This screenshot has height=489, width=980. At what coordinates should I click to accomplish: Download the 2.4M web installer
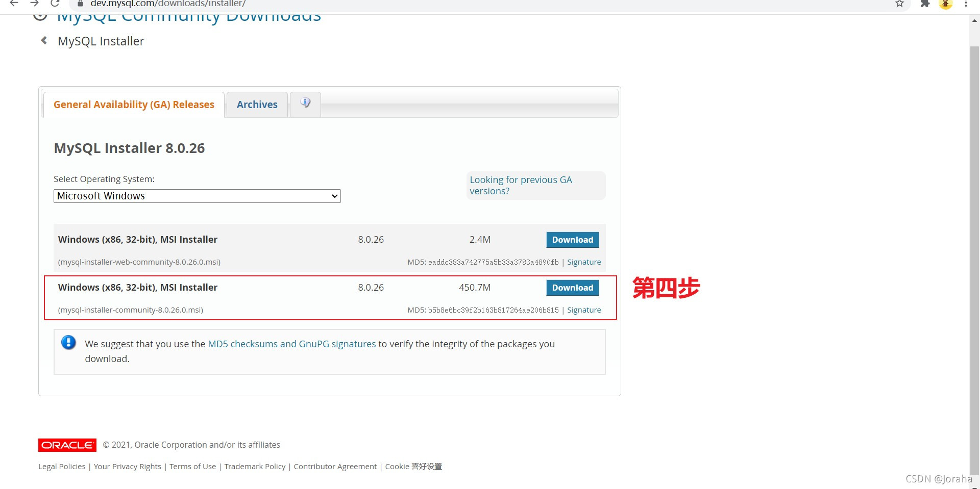(x=573, y=240)
